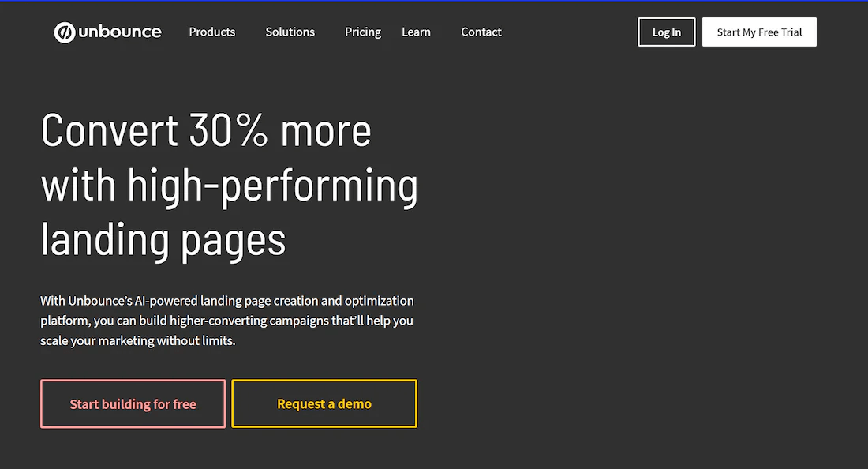Screen dimensions: 868x469
Task: Open the Contact page
Action: click(481, 32)
